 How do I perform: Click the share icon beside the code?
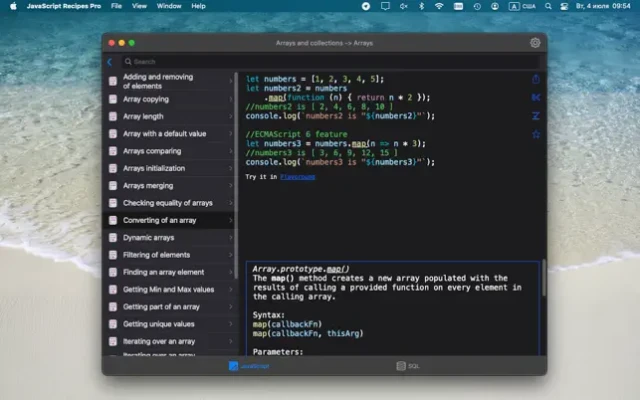pyautogui.click(x=536, y=79)
